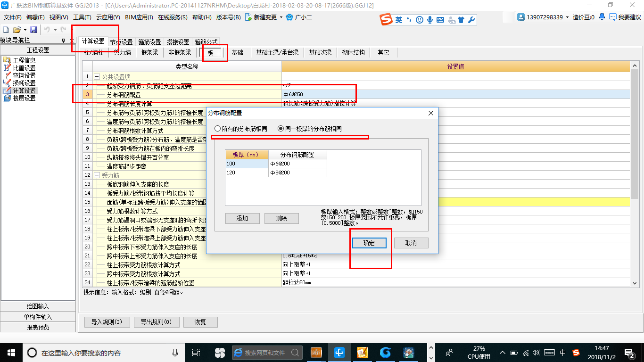Click 添加 button in dialog
Screen dimensions: 644x362
242,218
